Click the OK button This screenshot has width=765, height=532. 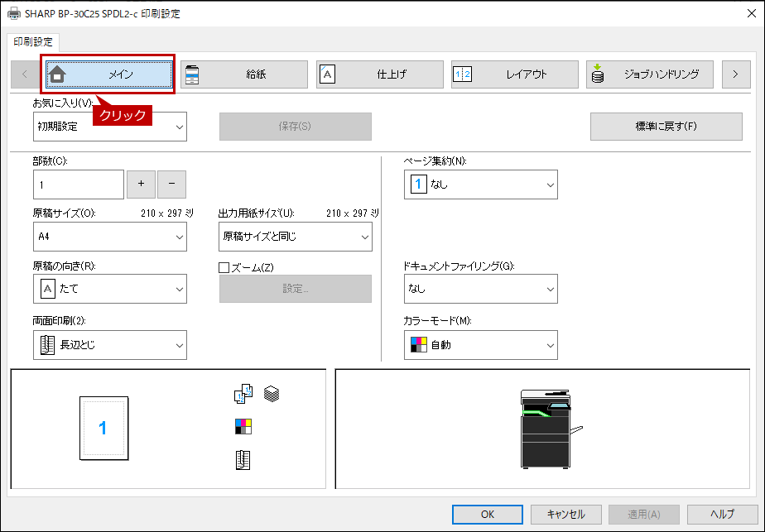point(488,514)
